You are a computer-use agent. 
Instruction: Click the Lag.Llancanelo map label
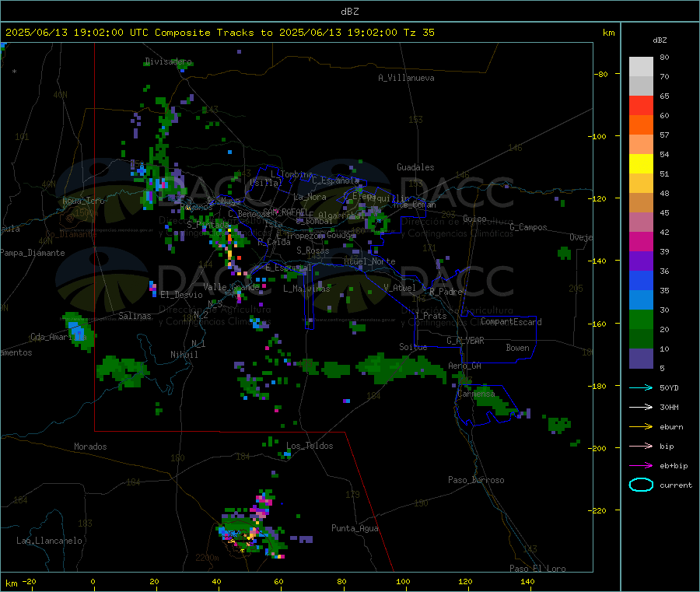tap(49, 541)
